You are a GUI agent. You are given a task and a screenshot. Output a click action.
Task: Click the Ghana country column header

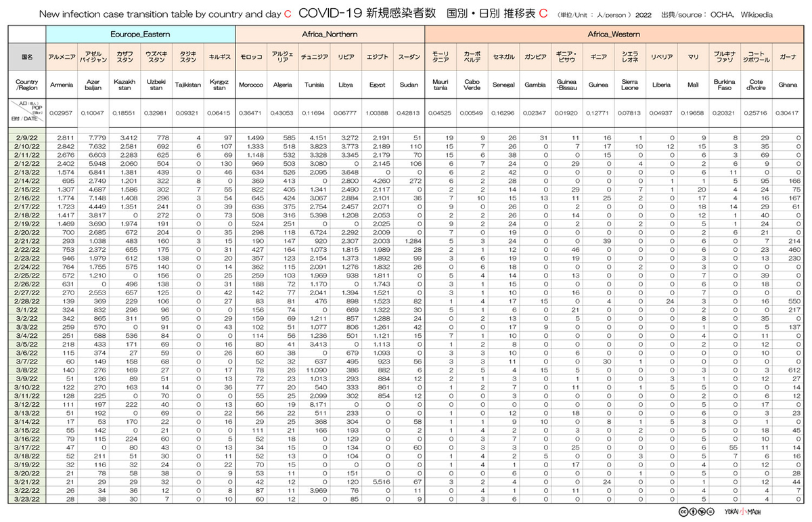[787, 85]
